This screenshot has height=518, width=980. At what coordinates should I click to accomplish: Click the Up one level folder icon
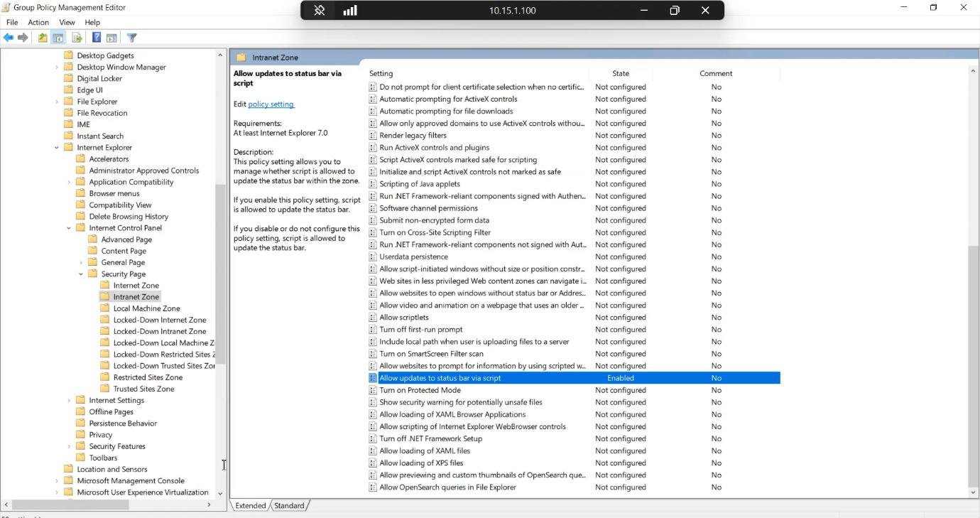(x=43, y=38)
